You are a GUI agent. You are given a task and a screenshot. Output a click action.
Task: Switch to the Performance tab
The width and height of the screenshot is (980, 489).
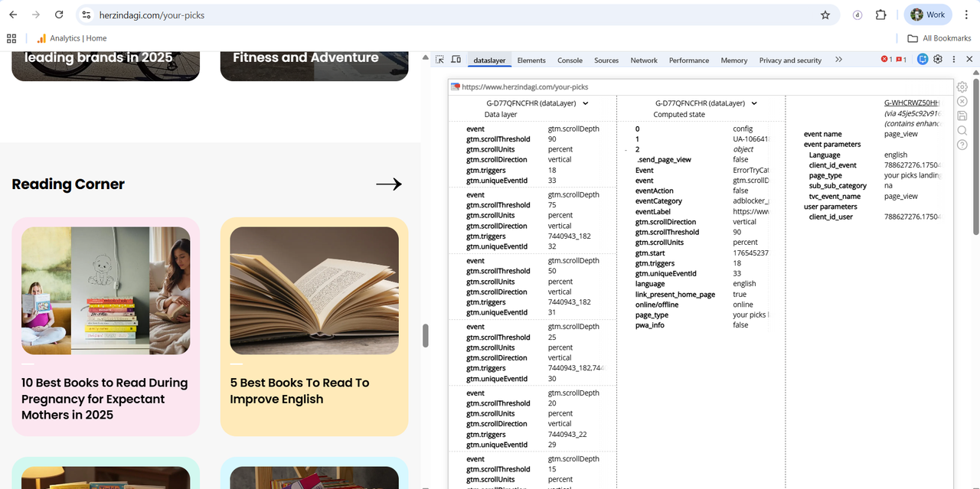pos(689,60)
